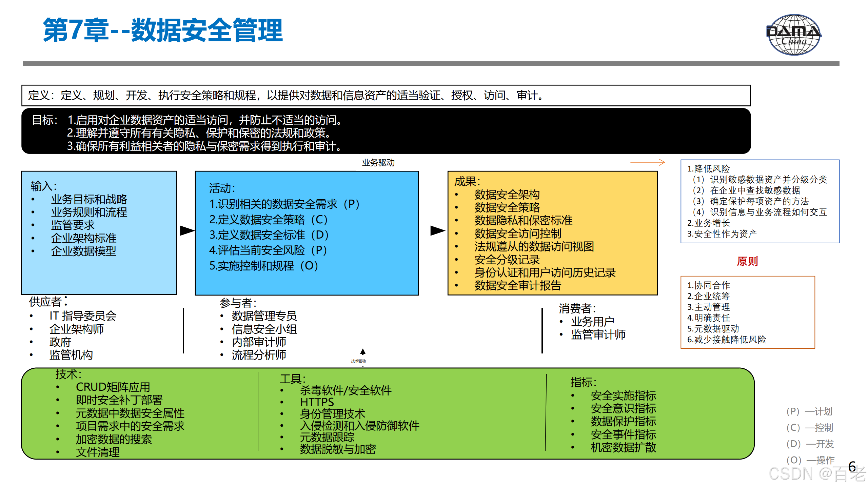
Task: Click the (P)—计划 legend entry
Action: pos(809,411)
